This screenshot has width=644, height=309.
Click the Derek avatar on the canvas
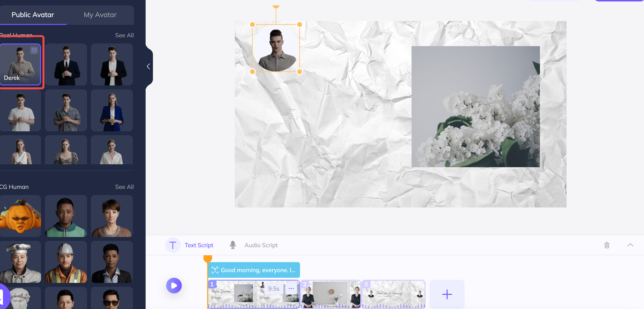click(x=276, y=48)
